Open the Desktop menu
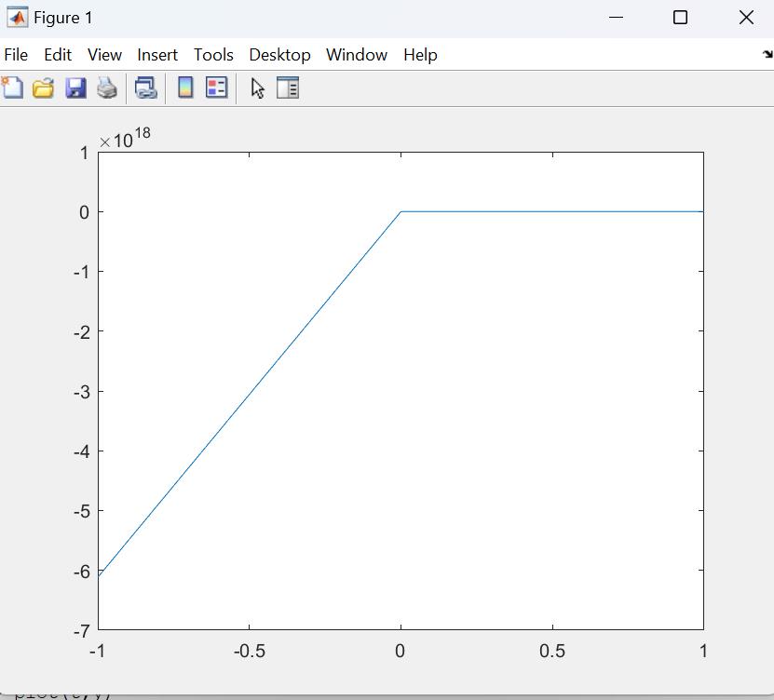The width and height of the screenshot is (774, 700). [279, 55]
